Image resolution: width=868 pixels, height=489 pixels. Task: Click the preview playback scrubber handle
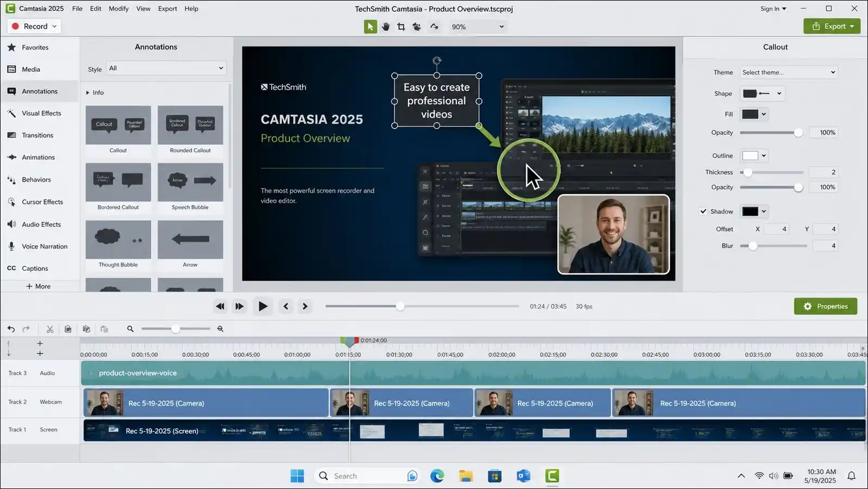point(400,307)
